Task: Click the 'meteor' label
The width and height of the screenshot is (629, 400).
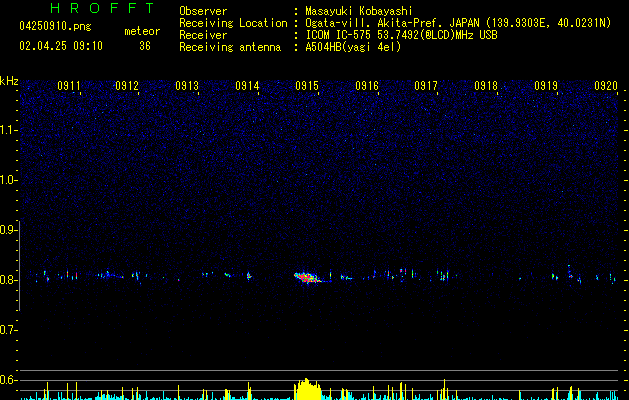Action: (x=142, y=31)
